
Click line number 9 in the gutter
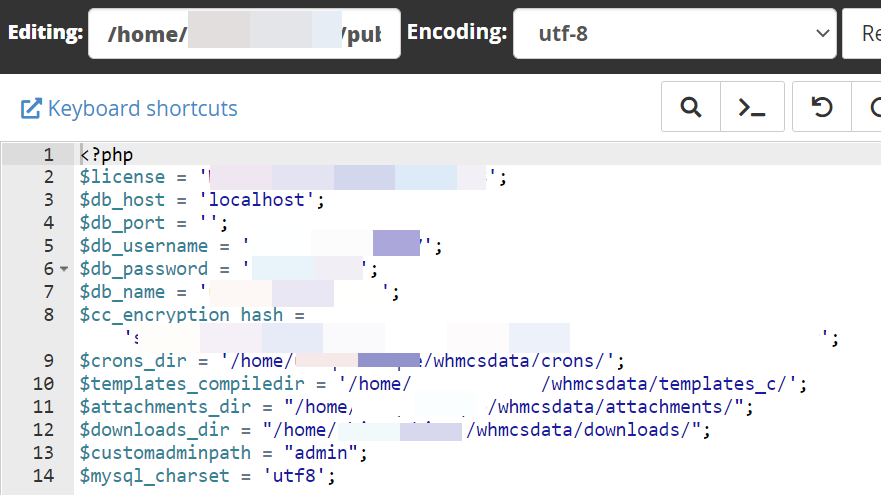tap(48, 361)
